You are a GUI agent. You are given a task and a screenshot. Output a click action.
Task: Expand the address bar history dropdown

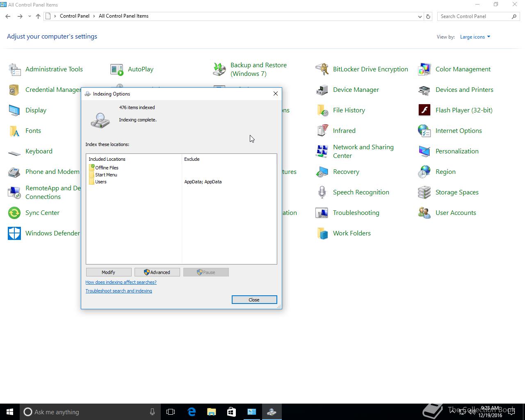pyautogui.click(x=420, y=16)
